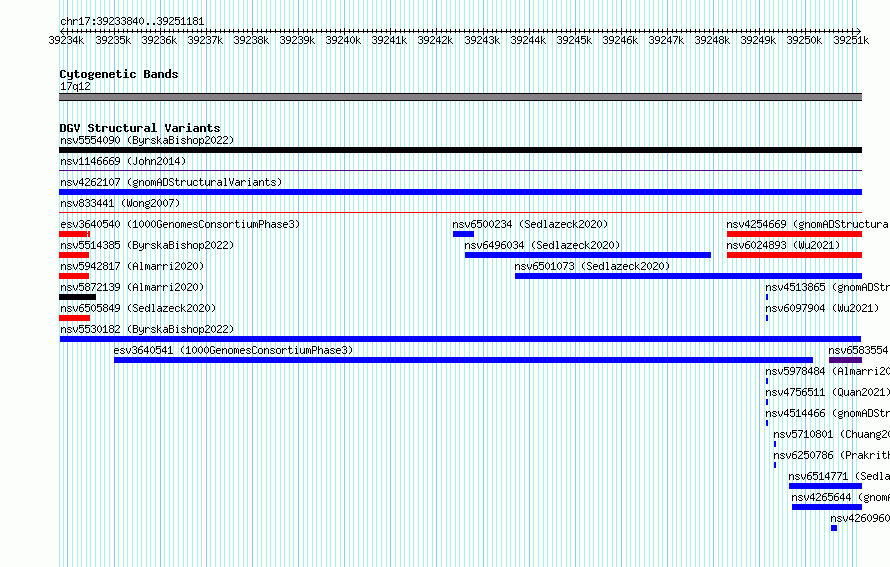
Task: Select nsv6514771 Sedlazeck variant label
Action: (839, 476)
